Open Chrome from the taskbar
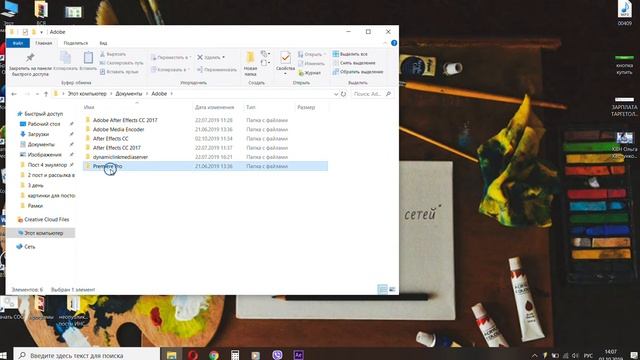This screenshot has height=360, width=640. pos(214,355)
